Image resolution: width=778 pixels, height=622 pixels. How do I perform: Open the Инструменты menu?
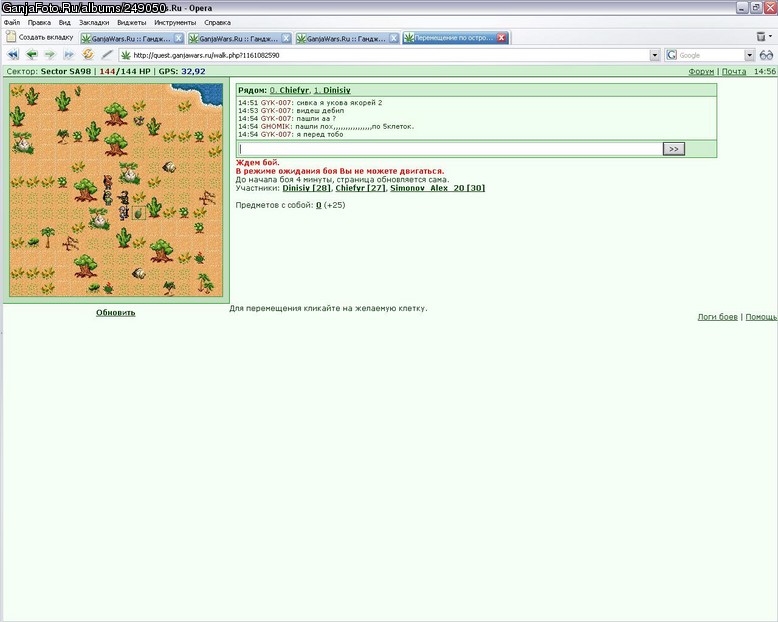coord(175,22)
